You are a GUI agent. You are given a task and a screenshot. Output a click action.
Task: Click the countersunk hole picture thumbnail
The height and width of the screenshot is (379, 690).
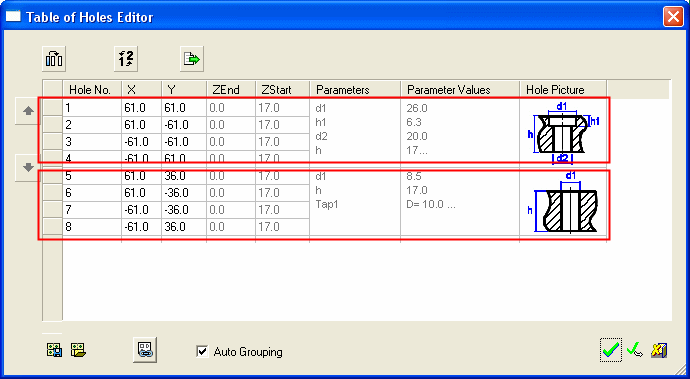(563, 132)
